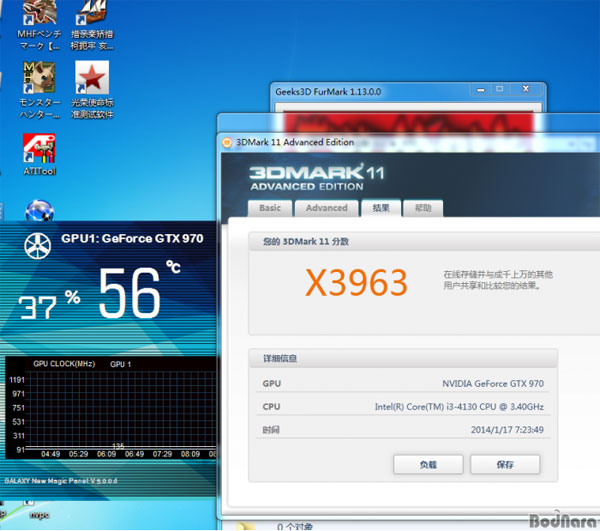Launch the Monster Hunter cat icon shortcut
600x531 pixels.
[39, 78]
